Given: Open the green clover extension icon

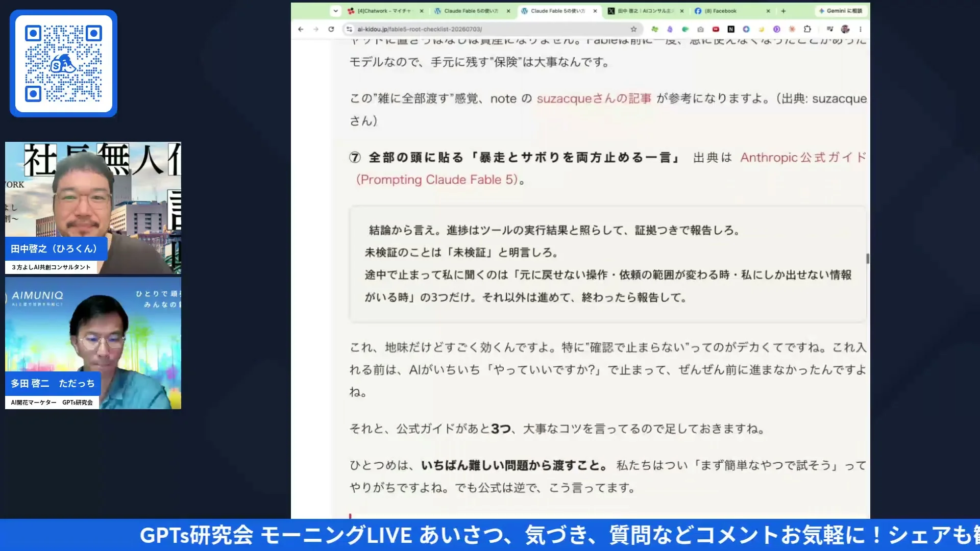Looking at the screenshot, I should [654, 29].
